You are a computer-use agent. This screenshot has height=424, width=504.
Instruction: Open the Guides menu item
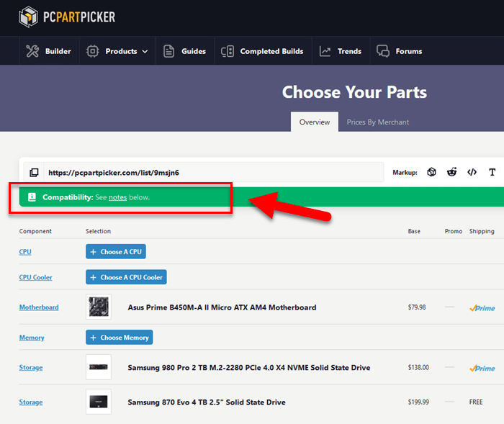(185, 51)
